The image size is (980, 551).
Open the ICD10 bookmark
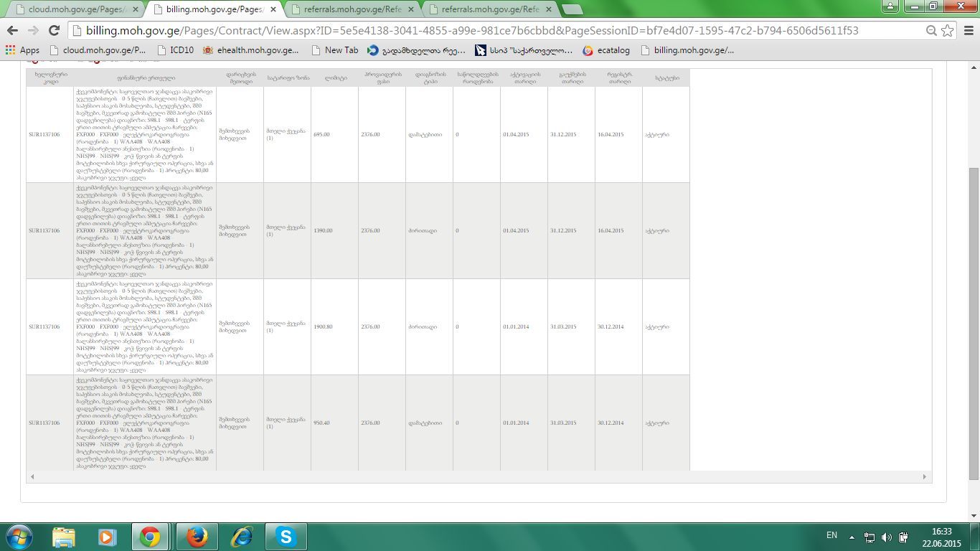[174, 50]
